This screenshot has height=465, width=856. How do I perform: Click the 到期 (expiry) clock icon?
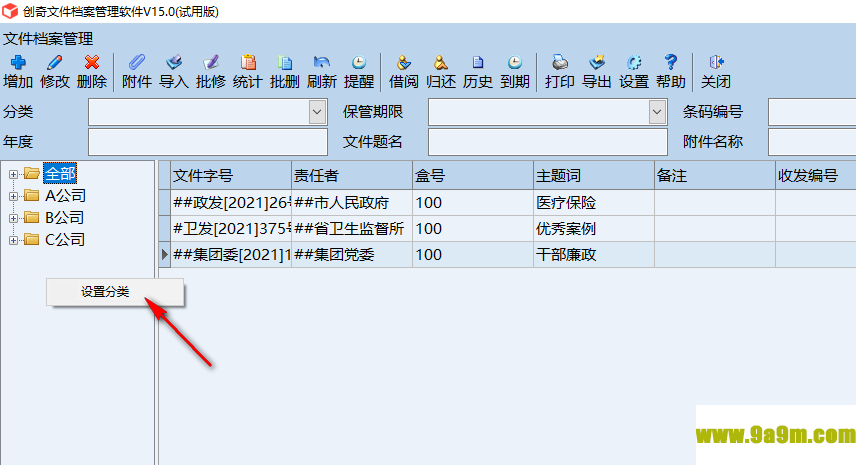515,63
